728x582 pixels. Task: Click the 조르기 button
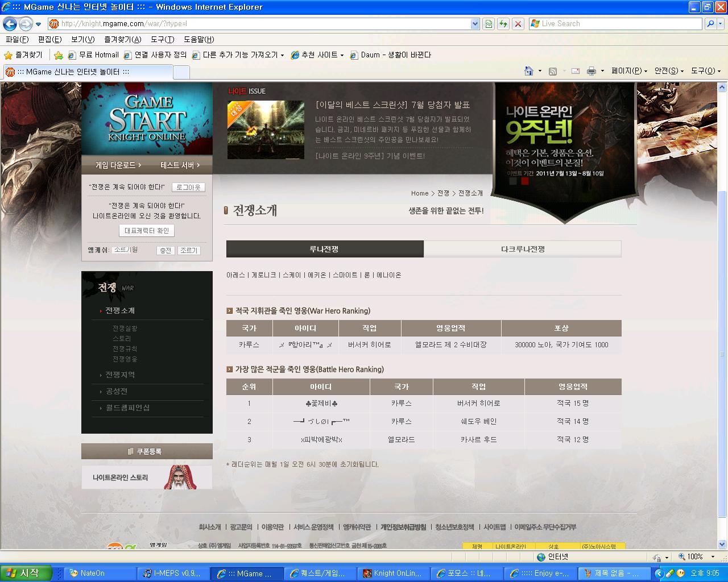(x=189, y=251)
